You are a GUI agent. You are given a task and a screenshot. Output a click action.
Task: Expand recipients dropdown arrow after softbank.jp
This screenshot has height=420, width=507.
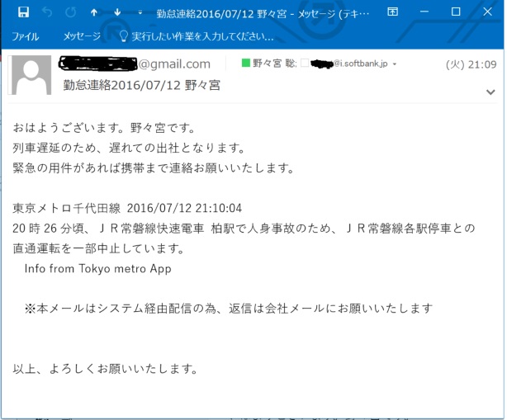coord(395,64)
